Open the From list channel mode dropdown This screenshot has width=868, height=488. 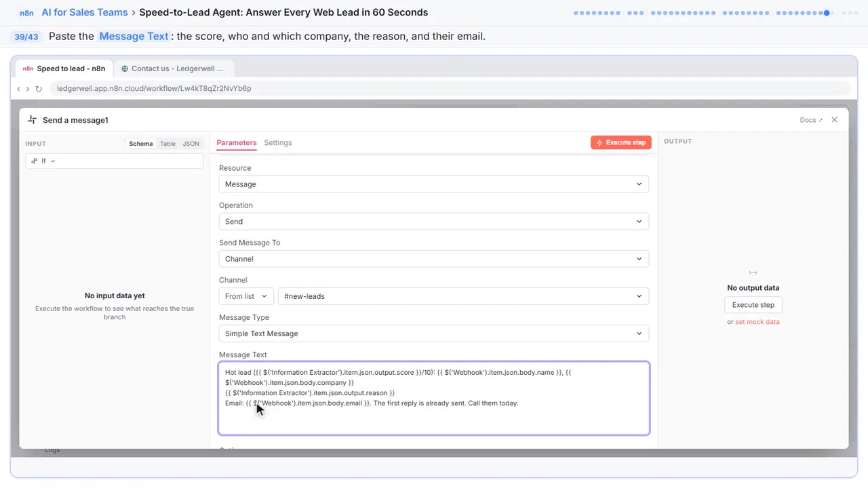(246, 296)
